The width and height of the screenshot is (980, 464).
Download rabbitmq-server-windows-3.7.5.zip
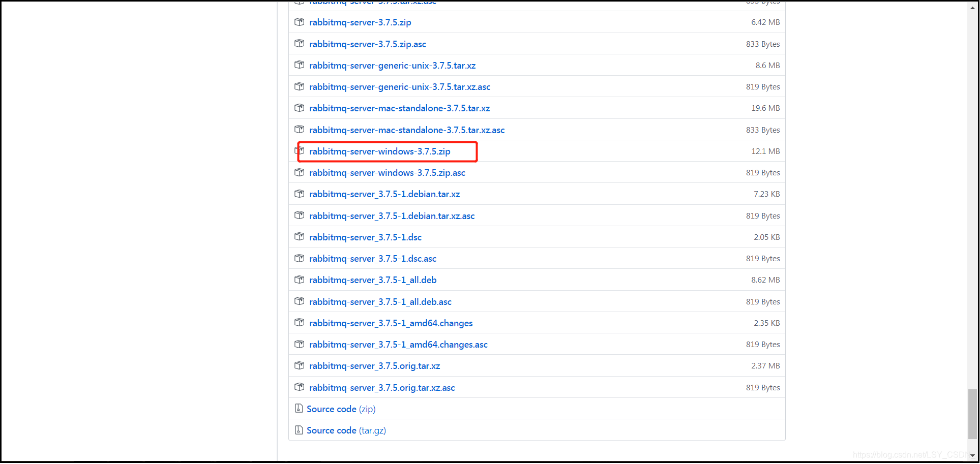pos(380,151)
